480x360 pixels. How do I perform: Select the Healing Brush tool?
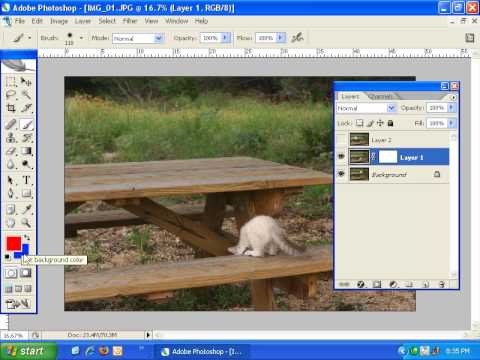click(11, 125)
